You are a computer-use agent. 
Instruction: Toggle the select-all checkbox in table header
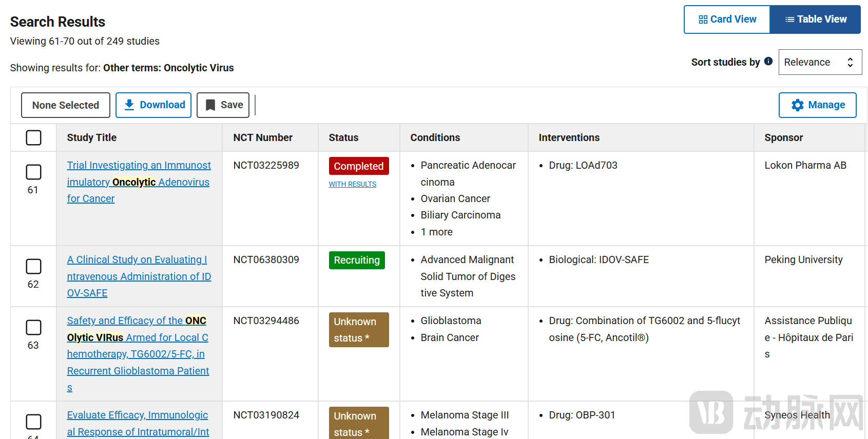[33, 137]
